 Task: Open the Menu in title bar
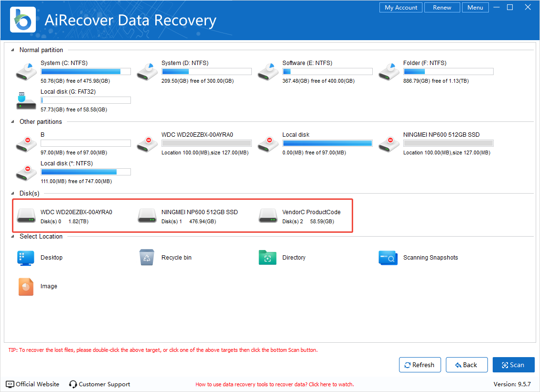pos(475,8)
